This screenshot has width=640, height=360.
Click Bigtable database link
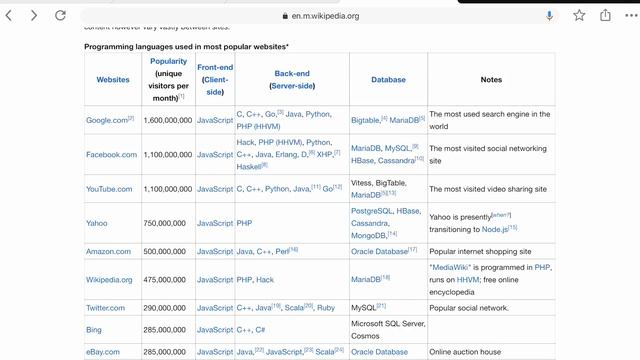[x=365, y=120]
